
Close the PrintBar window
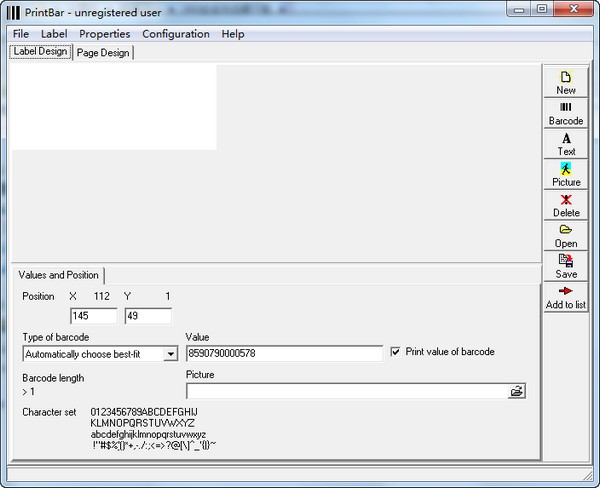pos(574,10)
